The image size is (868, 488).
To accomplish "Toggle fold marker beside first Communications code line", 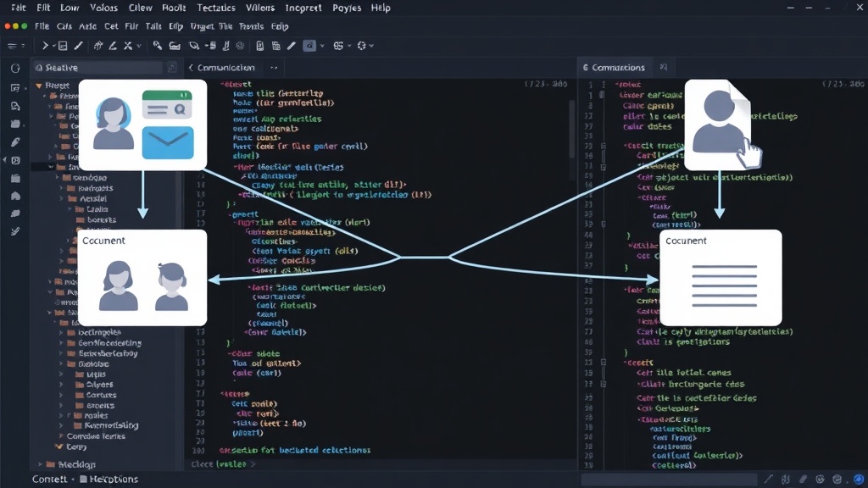I will click(602, 95).
